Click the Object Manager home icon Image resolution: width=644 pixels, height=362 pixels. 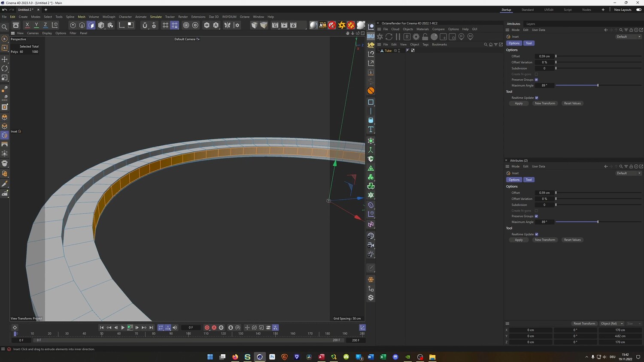point(491,45)
